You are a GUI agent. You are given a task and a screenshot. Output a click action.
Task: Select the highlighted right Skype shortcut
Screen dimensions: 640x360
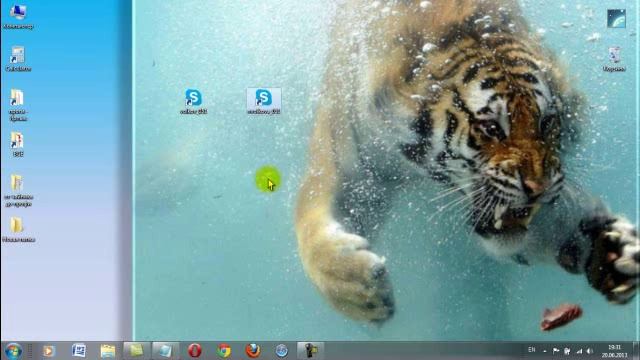coord(264,101)
